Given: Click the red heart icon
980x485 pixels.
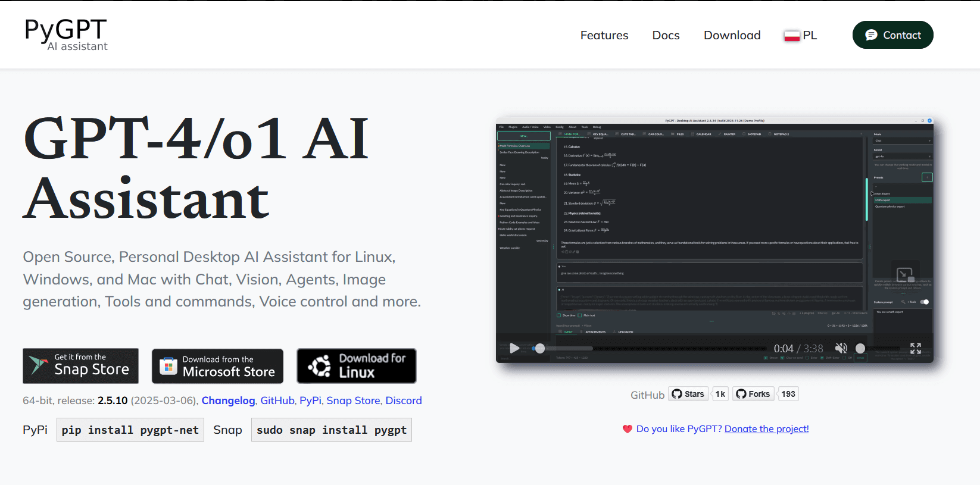Looking at the screenshot, I should click(627, 428).
